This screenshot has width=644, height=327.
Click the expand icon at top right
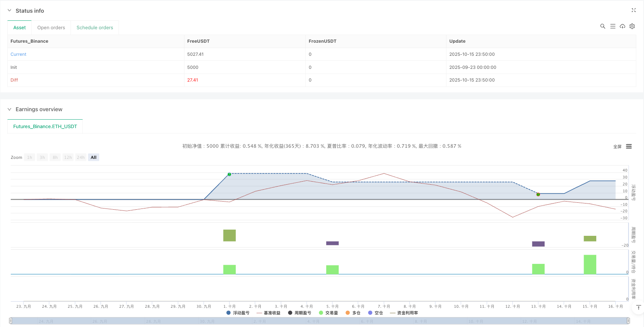[634, 10]
